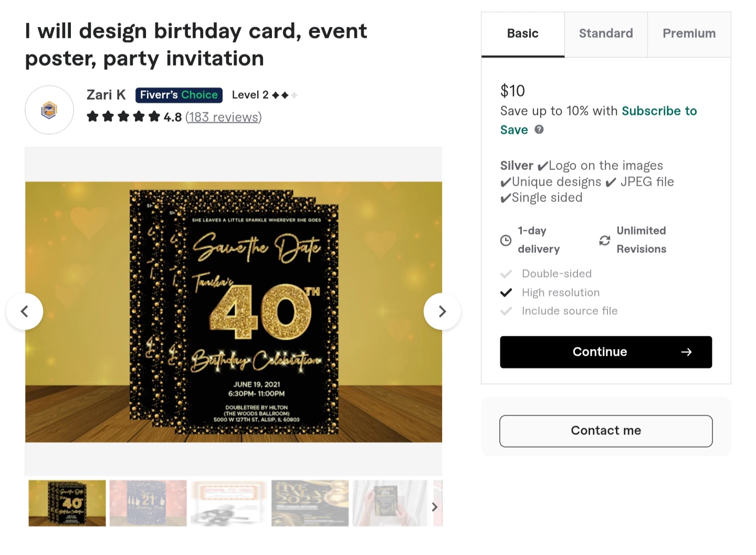Click the thumbnail strip next arrow

pyautogui.click(x=434, y=507)
